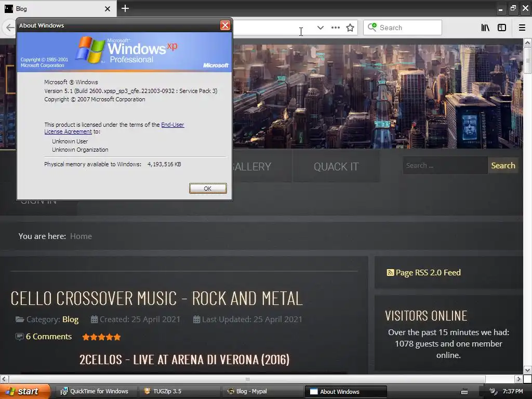
Task: Click the tray icon next to the clock
Action: (494, 391)
